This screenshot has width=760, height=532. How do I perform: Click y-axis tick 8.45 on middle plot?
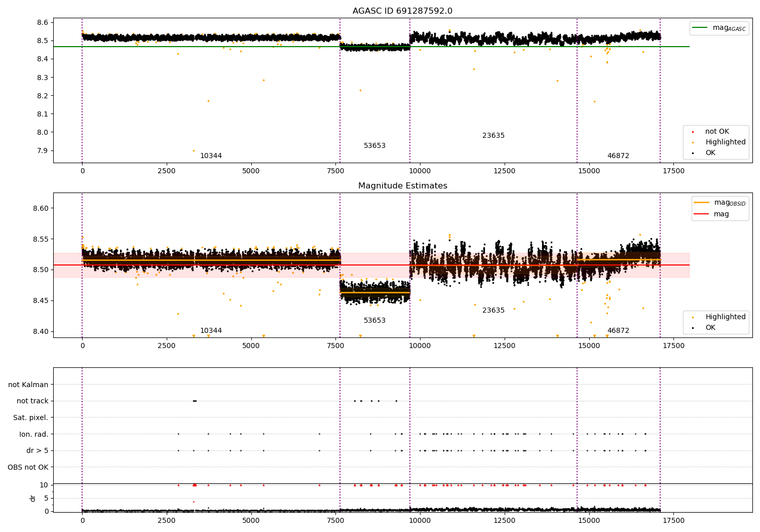(x=41, y=301)
